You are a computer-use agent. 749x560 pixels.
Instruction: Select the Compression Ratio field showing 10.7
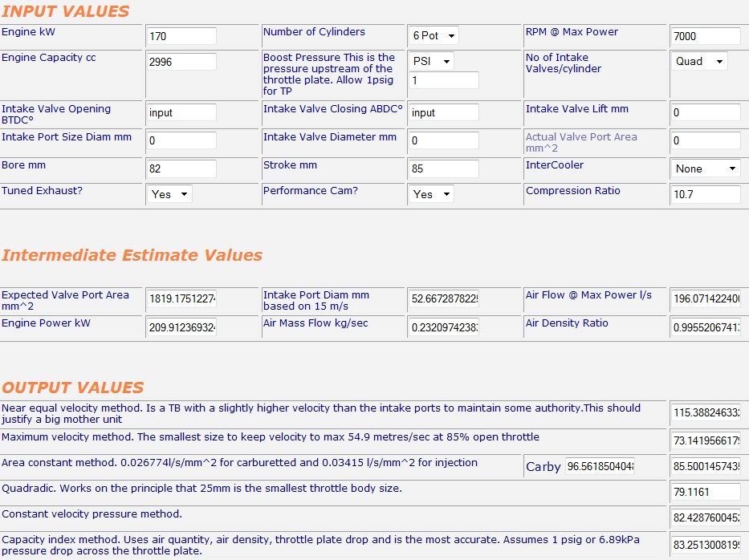(704, 194)
